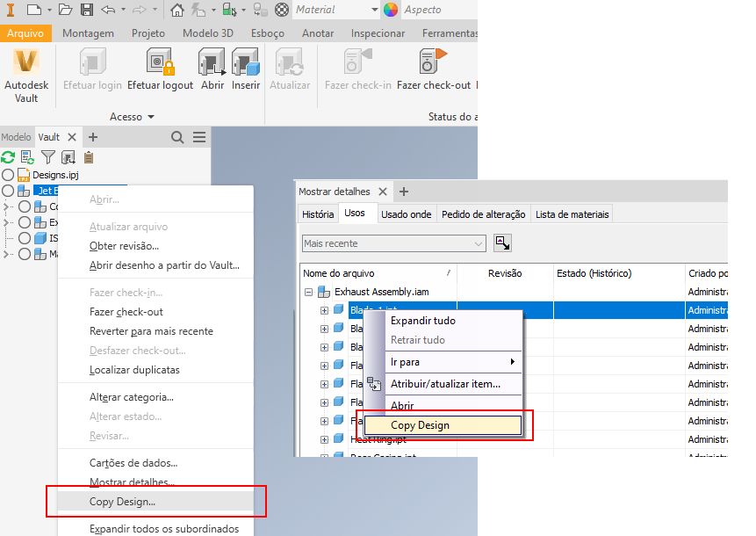Click the item icon beside Atribuir/atualizar item
This screenshot has height=536, width=756.
[374, 384]
